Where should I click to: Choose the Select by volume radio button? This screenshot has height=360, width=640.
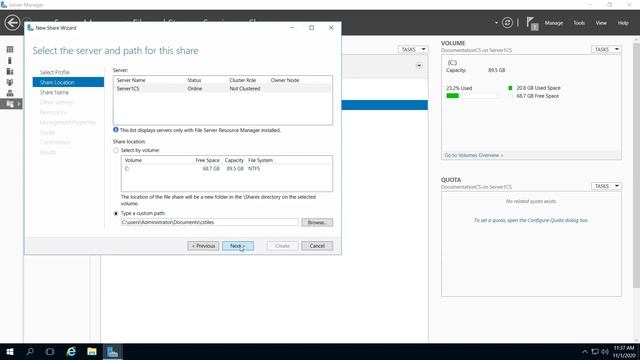(x=116, y=150)
